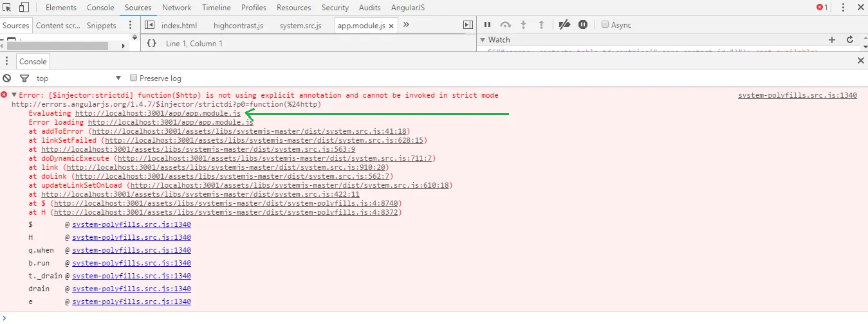Enable the Async checkbox

605,24
